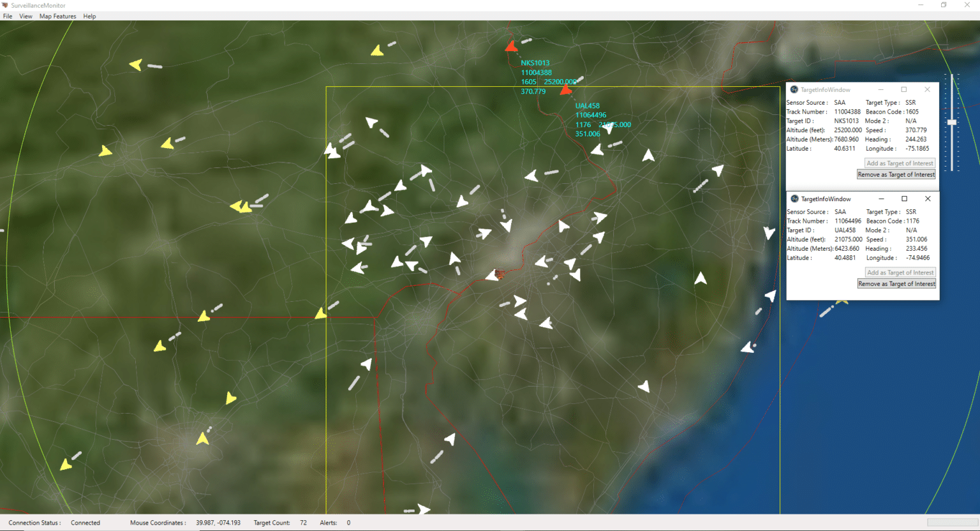Screen dimensions: 980x531
Task: Select a yellow aircraft icon near top-left
Action: pos(135,64)
